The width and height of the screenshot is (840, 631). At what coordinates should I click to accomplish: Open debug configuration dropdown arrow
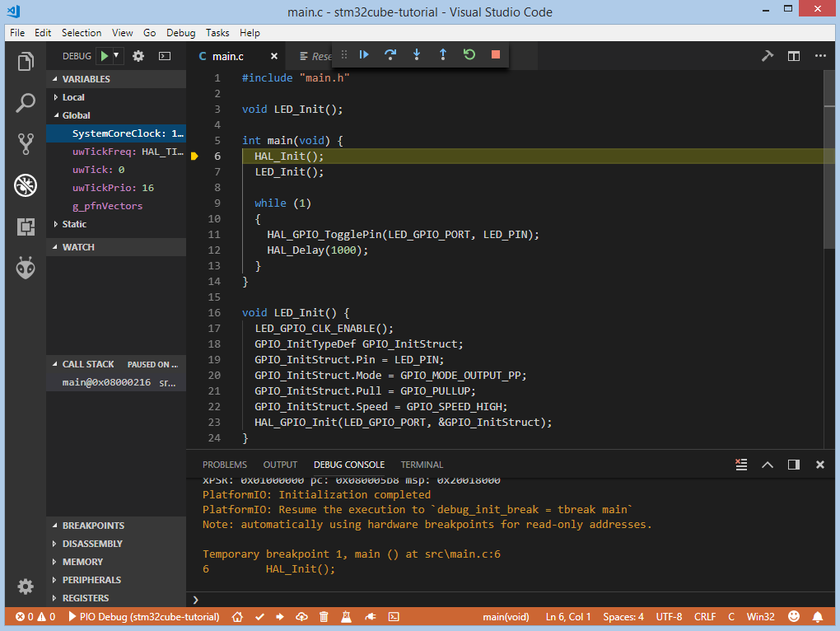coord(116,55)
